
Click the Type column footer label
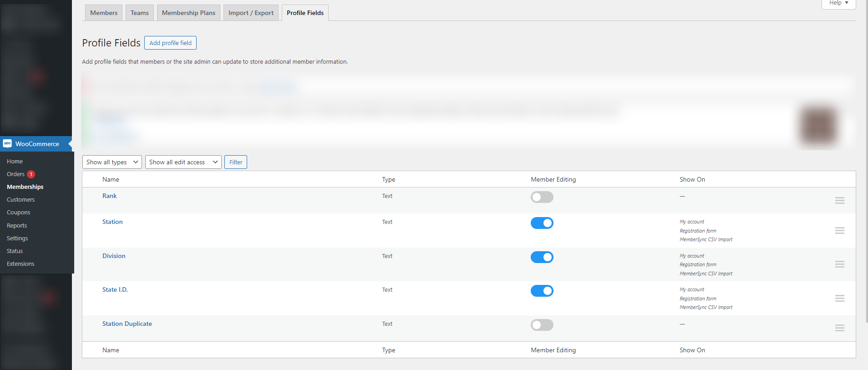389,350
